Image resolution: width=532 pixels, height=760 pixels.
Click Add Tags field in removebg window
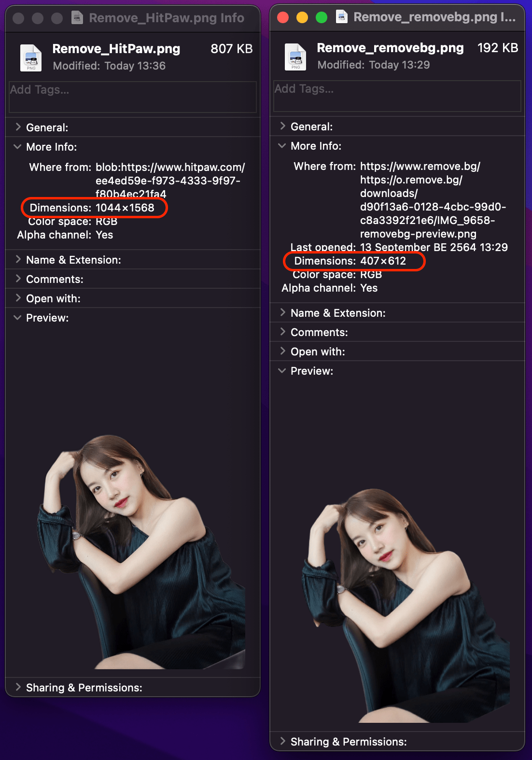click(397, 96)
